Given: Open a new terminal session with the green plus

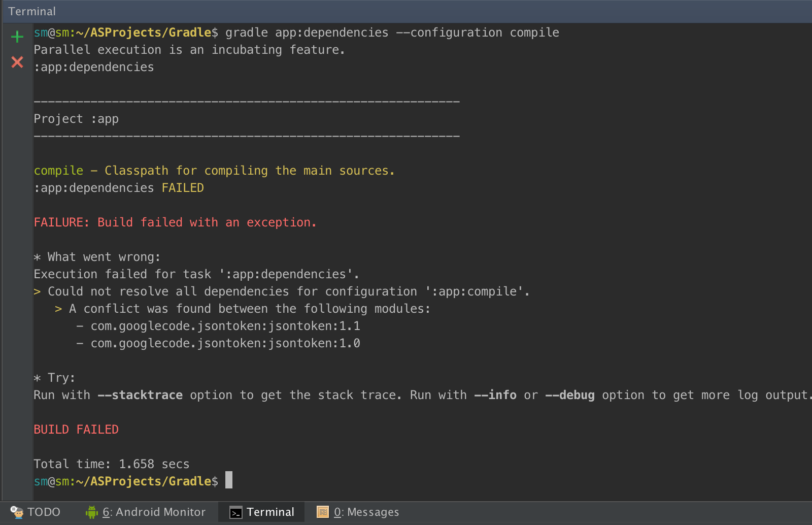Looking at the screenshot, I should tap(17, 37).
